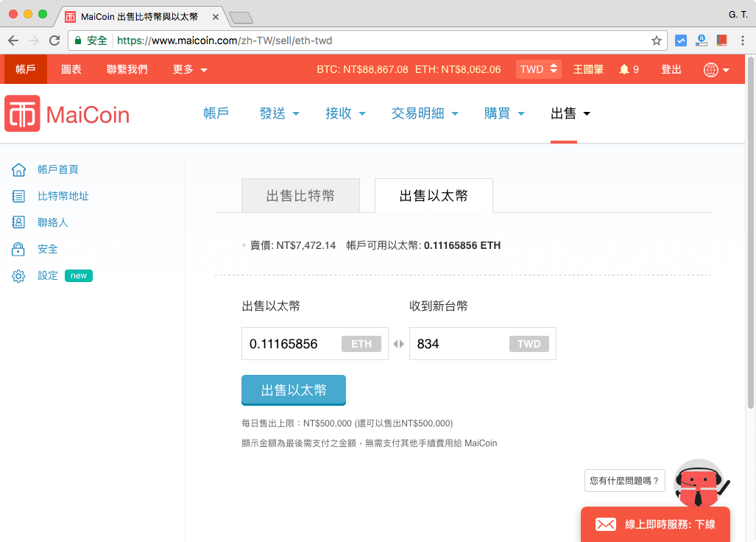The width and height of the screenshot is (756, 542).
Task: Click the envelope icon in the chat bar
Action: tap(606, 524)
